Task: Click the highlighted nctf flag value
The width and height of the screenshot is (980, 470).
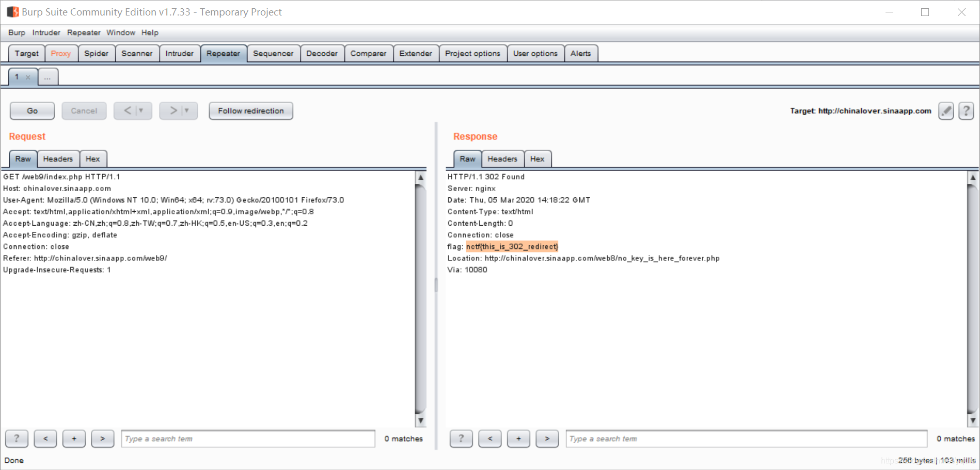Action: [512, 246]
